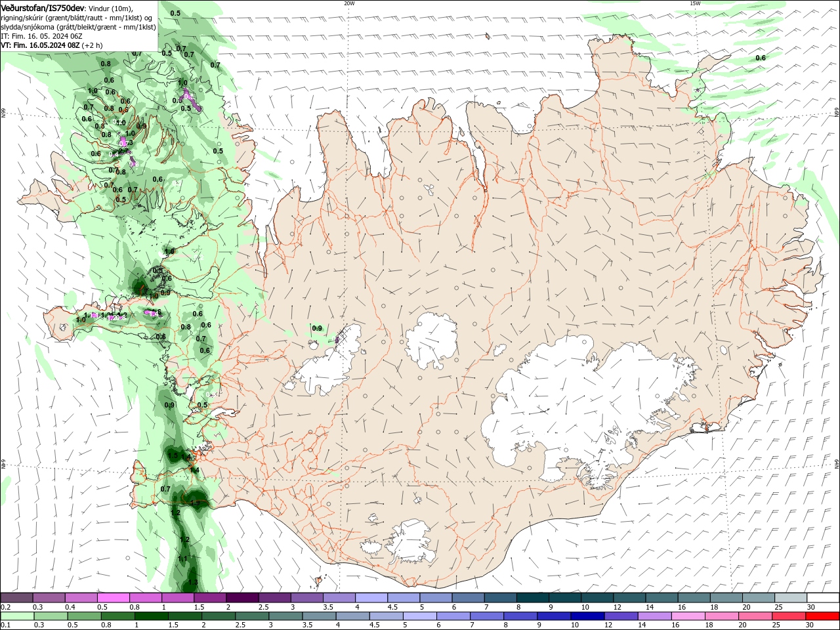The width and height of the screenshot is (840, 630).
Task: Pick the coral red 25 to 30 rain swatch
Action: [x=789, y=616]
